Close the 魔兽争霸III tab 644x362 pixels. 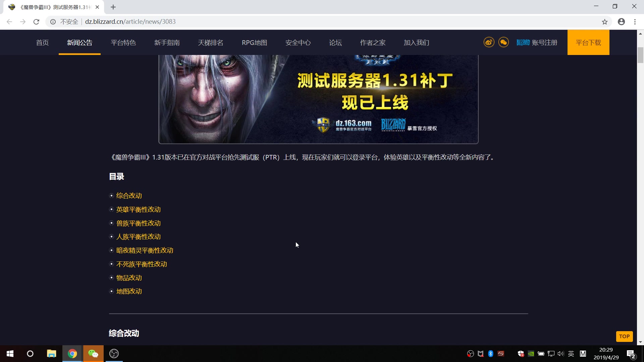pyautogui.click(x=97, y=7)
